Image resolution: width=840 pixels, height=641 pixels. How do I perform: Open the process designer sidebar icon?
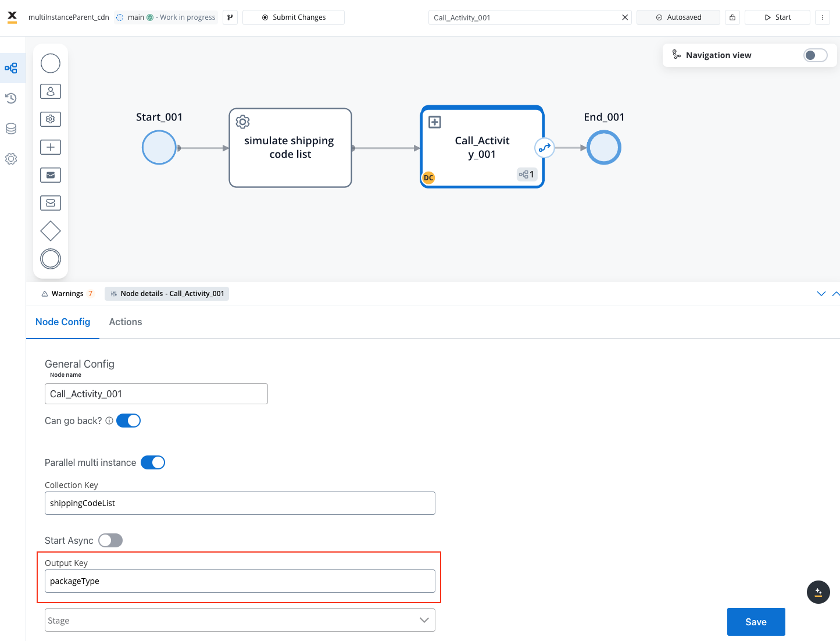[11, 68]
